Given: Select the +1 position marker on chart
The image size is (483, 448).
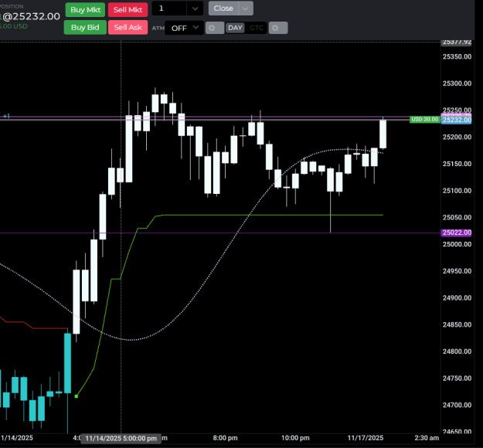Looking at the screenshot, I should 6,116.
